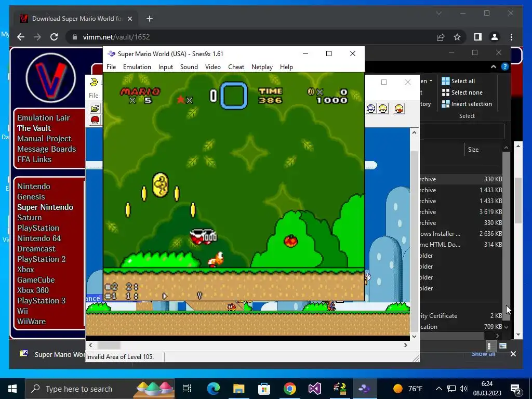Open Visual Studio from the taskbar
This screenshot has width=532, height=399.
pyautogui.click(x=314, y=389)
